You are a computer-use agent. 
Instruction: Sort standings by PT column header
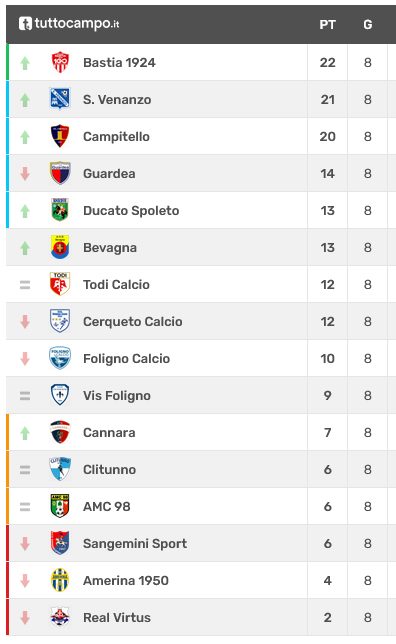tap(327, 25)
